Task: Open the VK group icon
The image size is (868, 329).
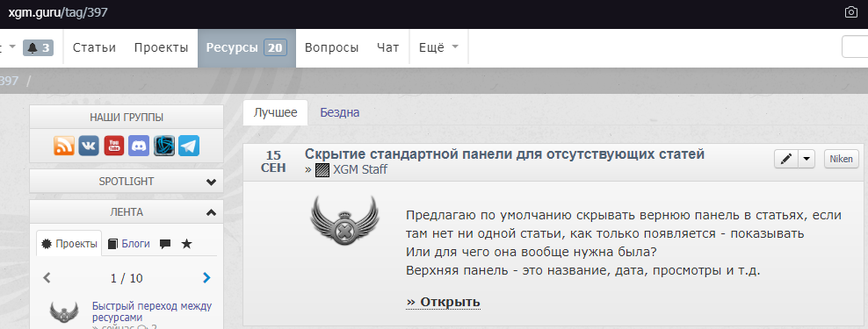Action: point(89,146)
